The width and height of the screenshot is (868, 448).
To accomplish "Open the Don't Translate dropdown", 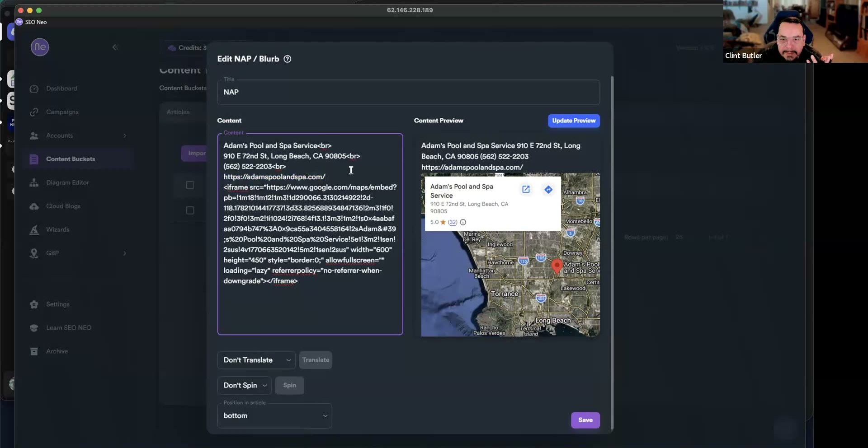I will [x=256, y=360].
